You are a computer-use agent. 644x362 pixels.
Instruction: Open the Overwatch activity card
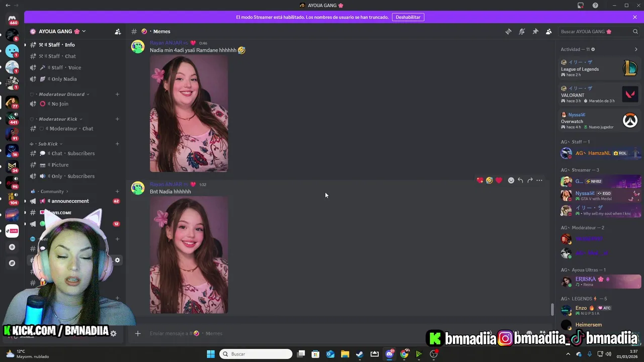[x=600, y=121]
